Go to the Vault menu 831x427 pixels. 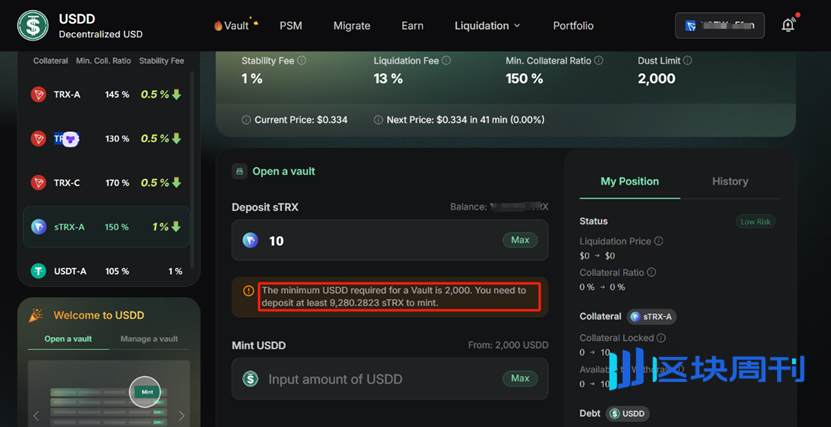click(236, 25)
